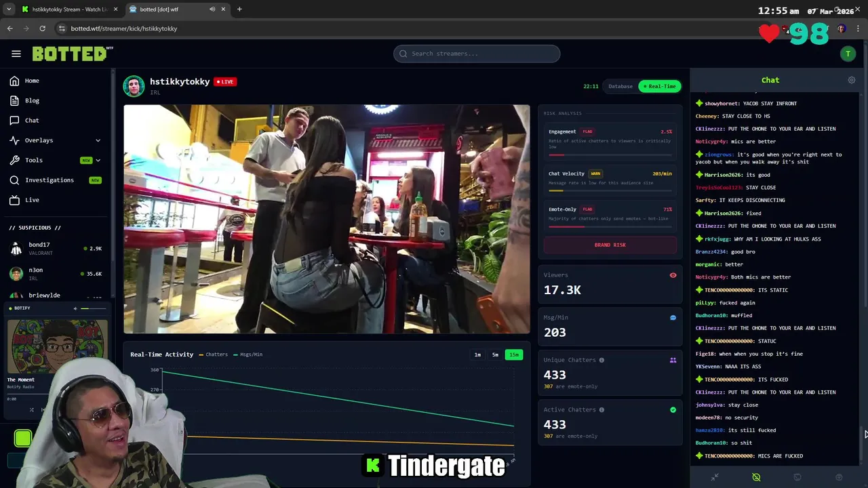This screenshot has height=488, width=868.
Task: Click the Emote-Only risk card
Action: click(x=610, y=216)
